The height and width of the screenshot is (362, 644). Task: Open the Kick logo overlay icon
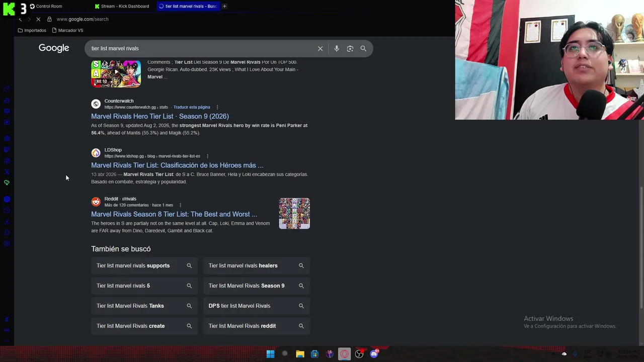click(9, 9)
